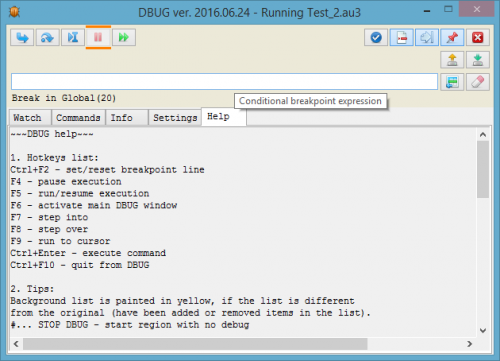Click the run to cursor button
The height and width of the screenshot is (361, 500).
coord(73,37)
